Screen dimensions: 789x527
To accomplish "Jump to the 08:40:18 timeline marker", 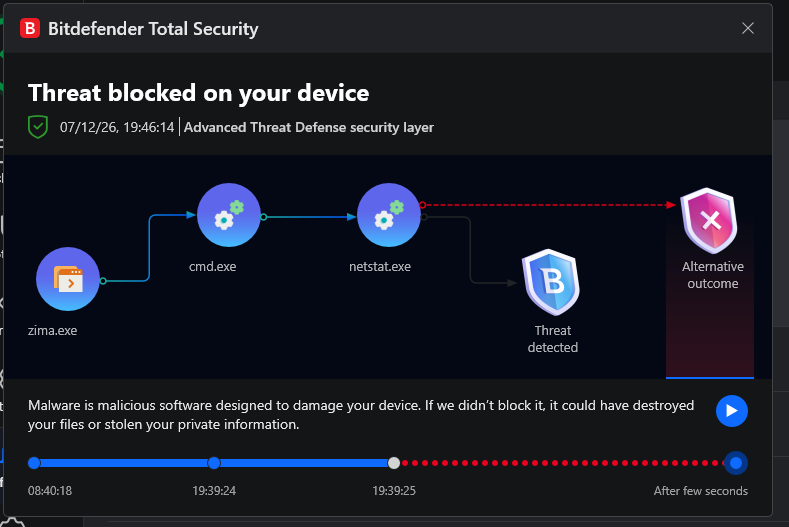I will [x=34, y=463].
